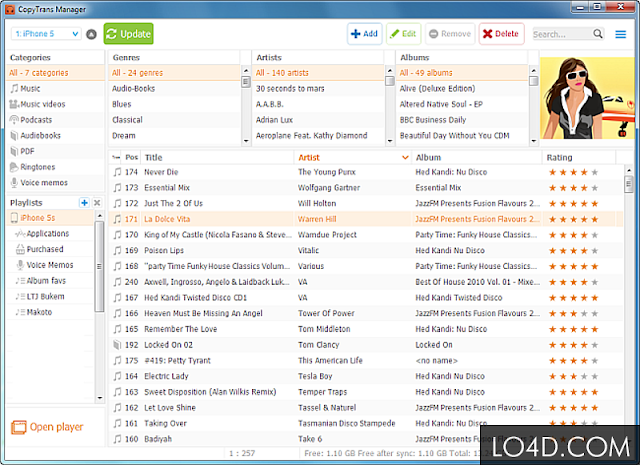The height and width of the screenshot is (465, 640).
Task: Click the music note icon of Never Die
Action: pos(117,172)
